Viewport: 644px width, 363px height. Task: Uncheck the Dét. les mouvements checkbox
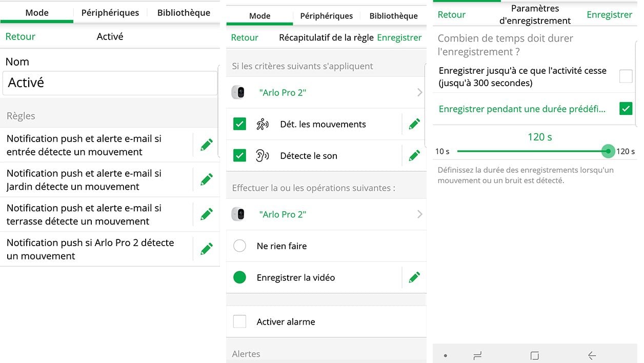[x=239, y=124]
